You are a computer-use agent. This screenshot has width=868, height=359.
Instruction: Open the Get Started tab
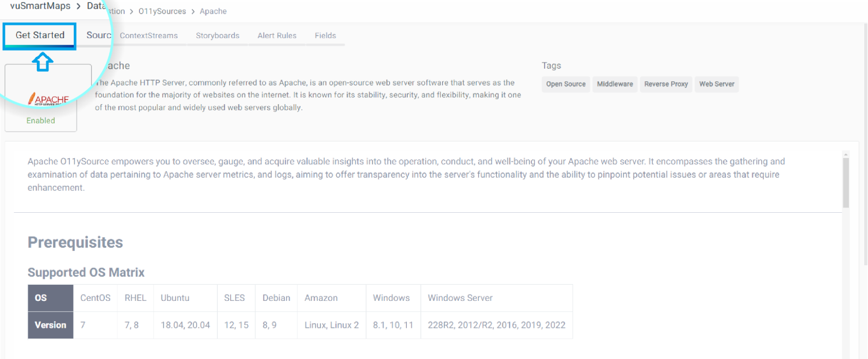(40, 35)
